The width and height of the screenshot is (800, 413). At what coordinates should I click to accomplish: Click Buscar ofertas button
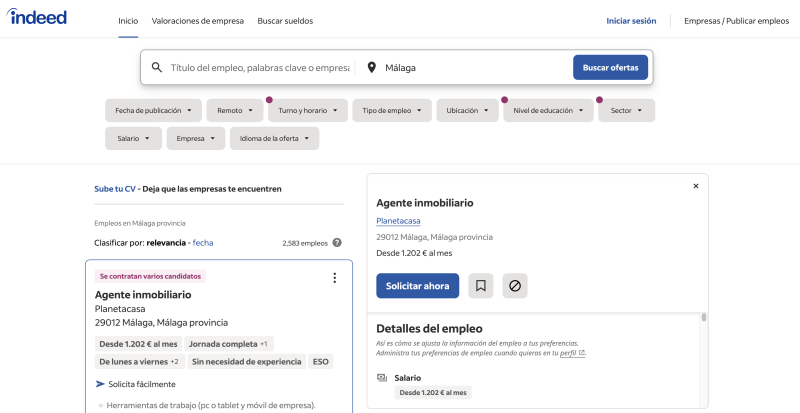pos(610,67)
